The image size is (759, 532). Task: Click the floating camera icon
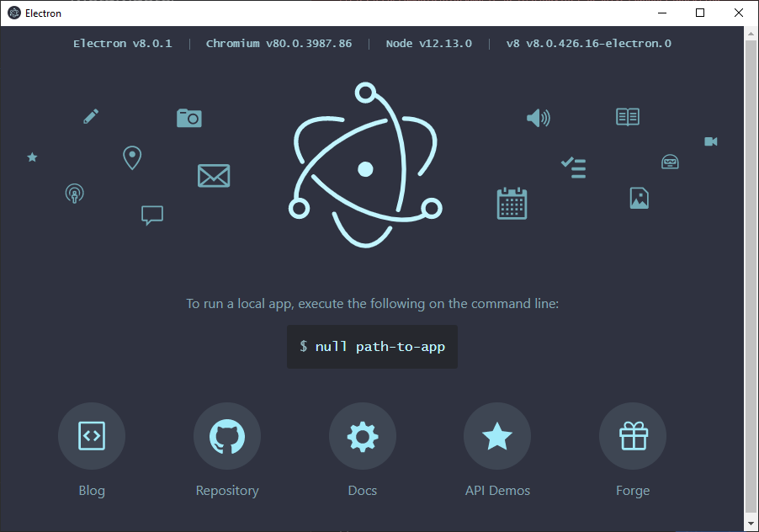pyautogui.click(x=189, y=118)
